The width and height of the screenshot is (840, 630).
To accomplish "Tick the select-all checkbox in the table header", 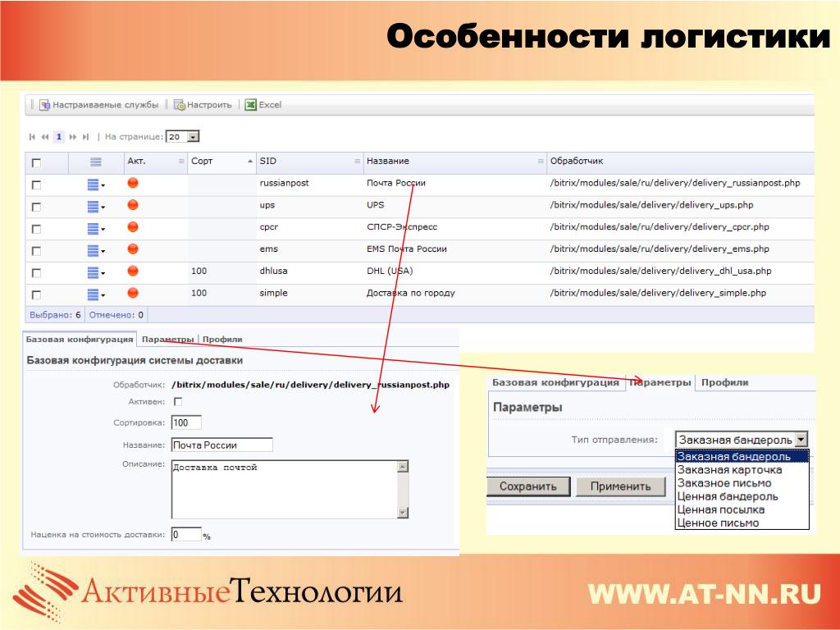I will tap(36, 163).
